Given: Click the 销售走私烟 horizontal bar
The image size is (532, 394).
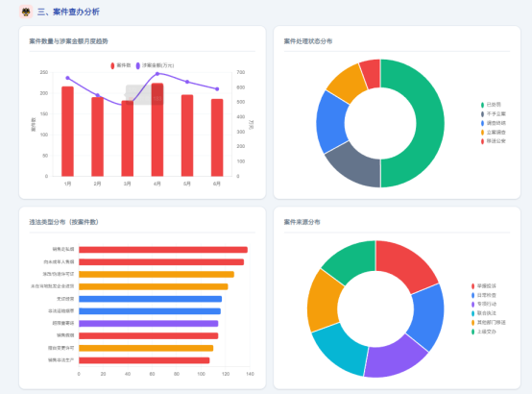Looking at the screenshot, I should click(163, 250).
